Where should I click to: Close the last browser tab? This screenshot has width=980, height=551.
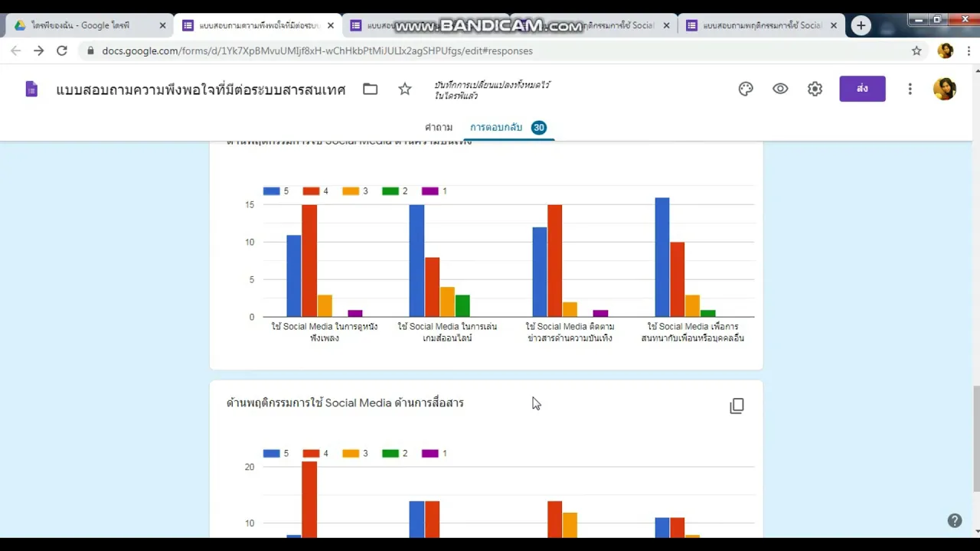[834, 25]
